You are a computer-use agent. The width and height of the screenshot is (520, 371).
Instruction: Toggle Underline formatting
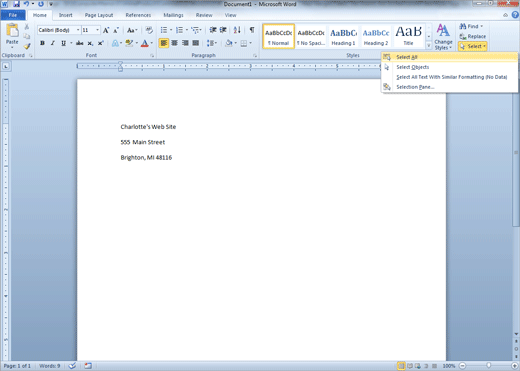63,43
